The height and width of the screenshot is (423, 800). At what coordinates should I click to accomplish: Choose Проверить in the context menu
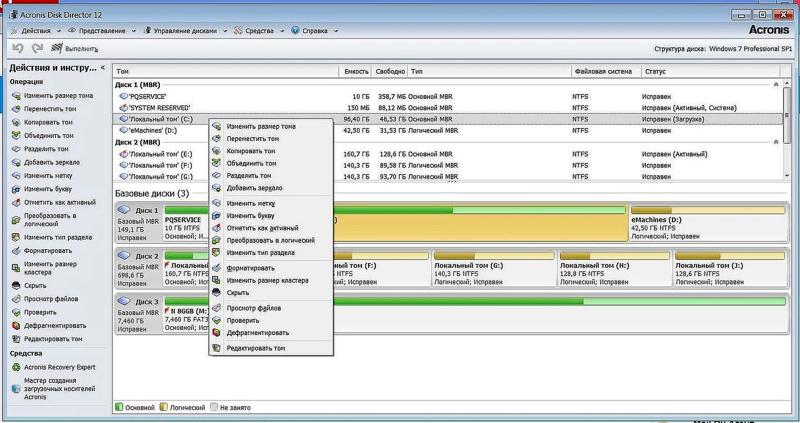[243, 320]
